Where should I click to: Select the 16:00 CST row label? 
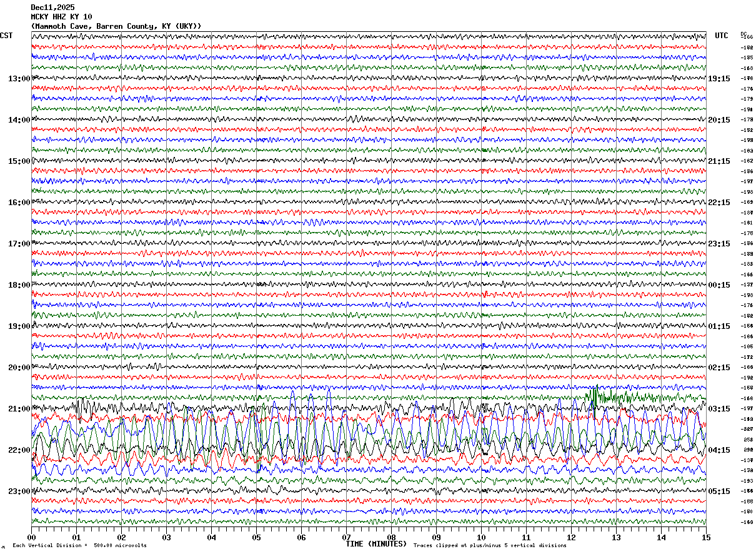tap(19, 203)
